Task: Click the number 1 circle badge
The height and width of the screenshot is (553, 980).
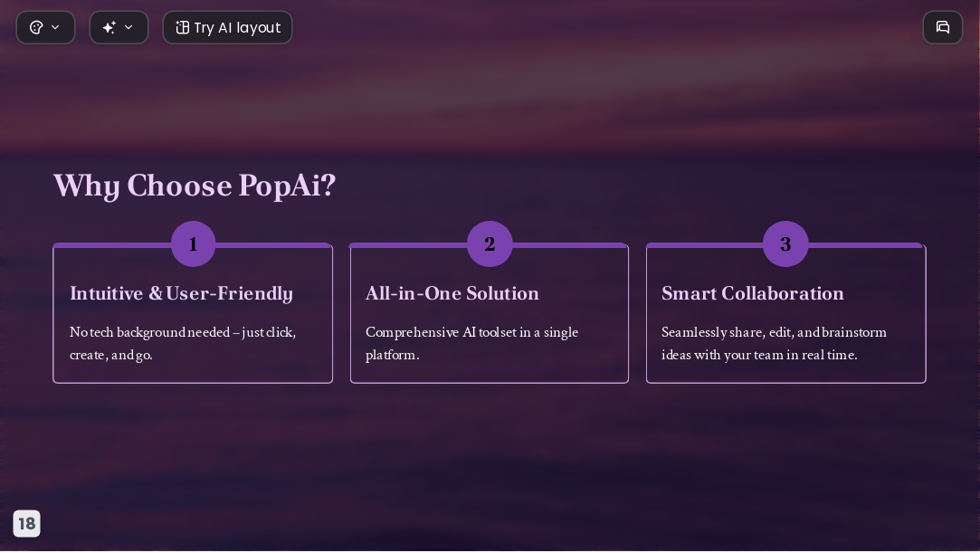Action: pos(193,243)
